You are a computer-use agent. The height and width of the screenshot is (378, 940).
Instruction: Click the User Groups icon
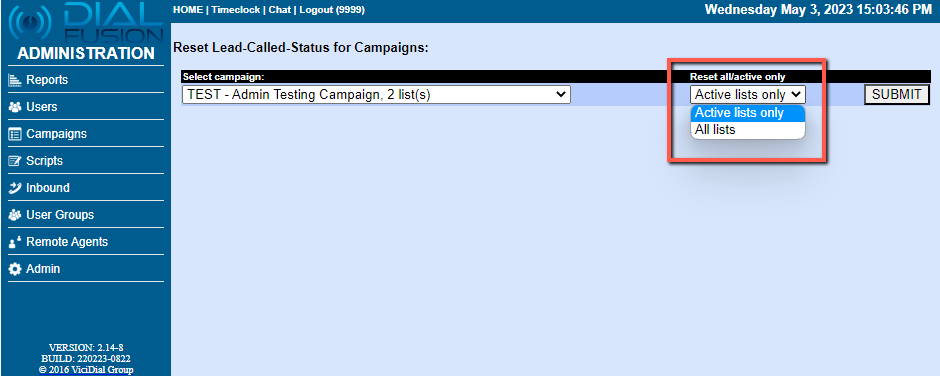(x=15, y=215)
